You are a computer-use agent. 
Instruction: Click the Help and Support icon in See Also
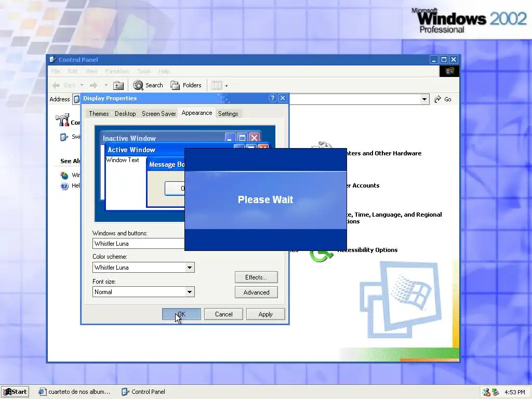[x=64, y=186]
